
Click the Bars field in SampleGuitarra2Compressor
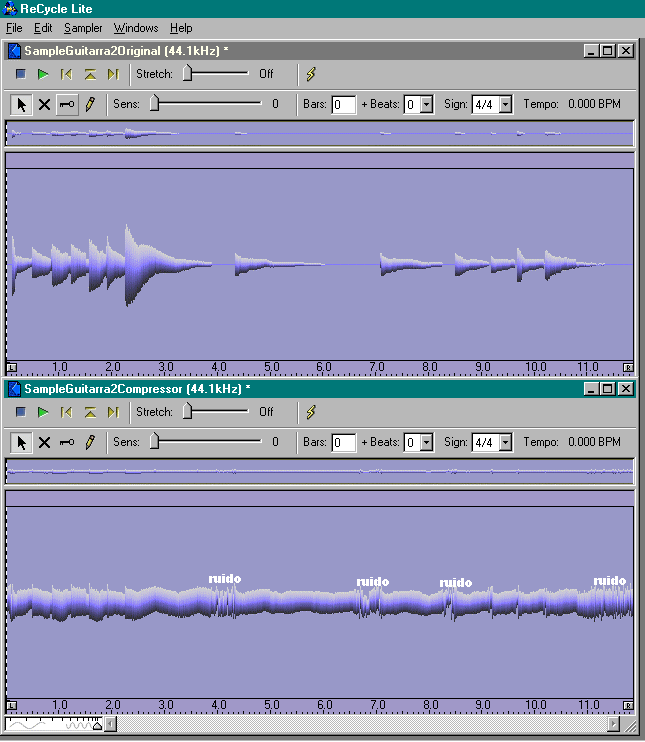click(x=344, y=442)
